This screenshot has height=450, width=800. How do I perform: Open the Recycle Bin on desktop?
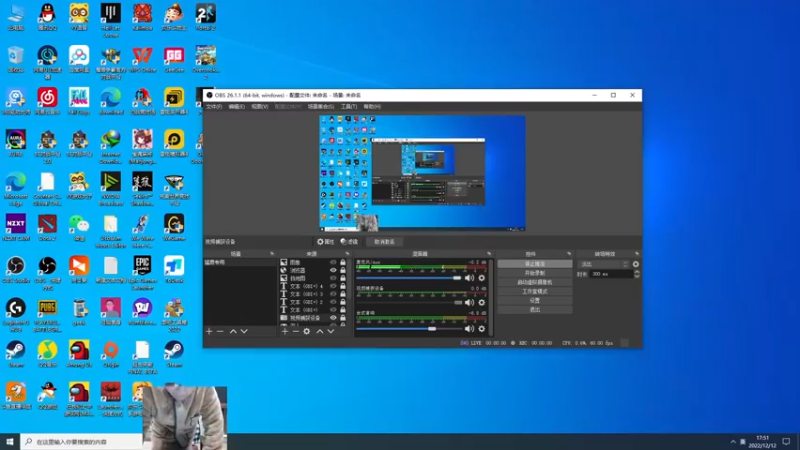tap(16, 59)
